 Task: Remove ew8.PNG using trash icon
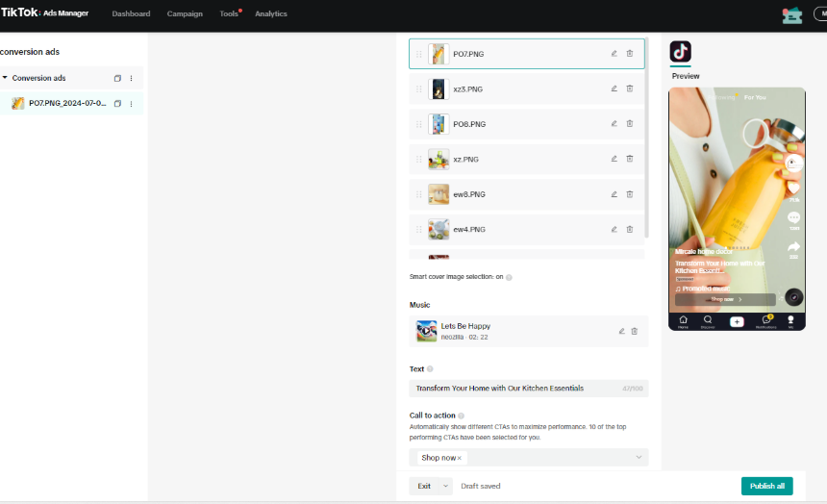click(x=630, y=194)
